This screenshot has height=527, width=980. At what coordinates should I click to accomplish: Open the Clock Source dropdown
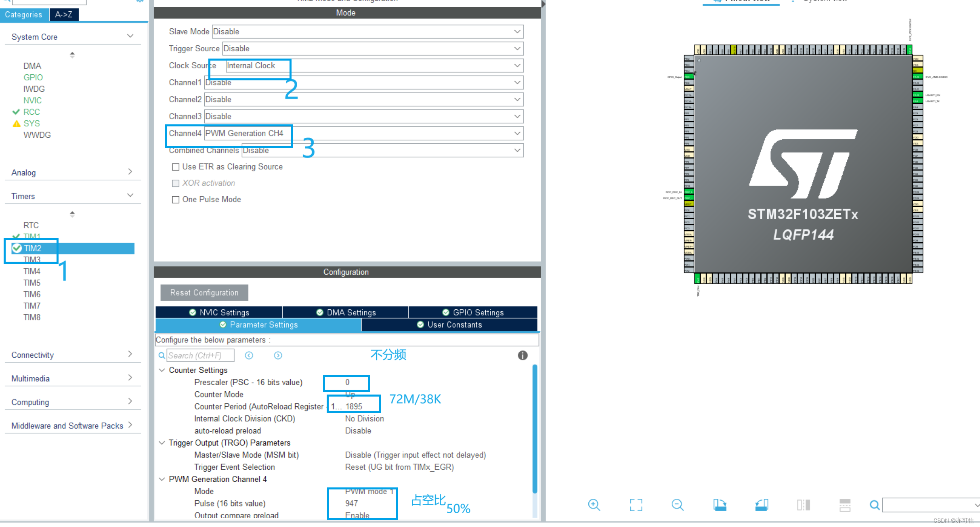517,65
